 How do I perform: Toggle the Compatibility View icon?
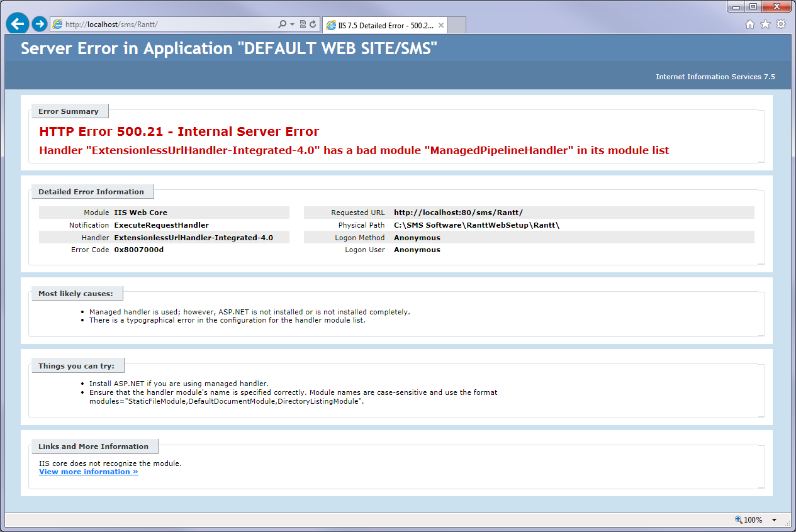[x=303, y=24]
